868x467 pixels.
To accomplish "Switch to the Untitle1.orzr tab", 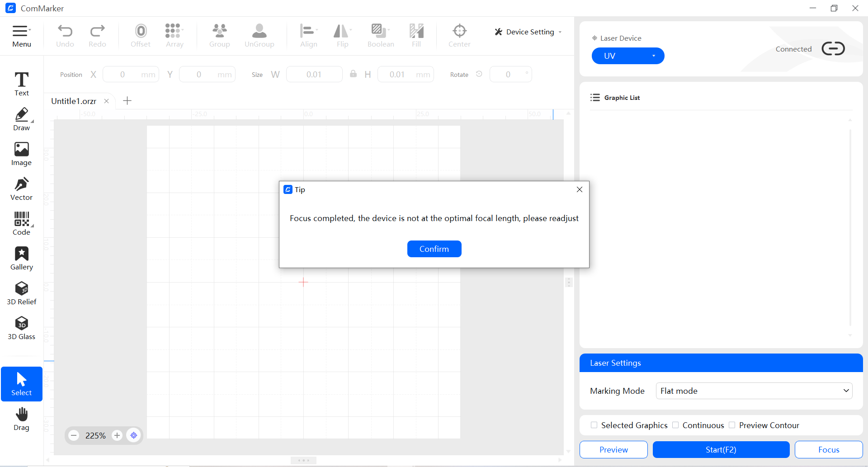I will click(x=74, y=101).
